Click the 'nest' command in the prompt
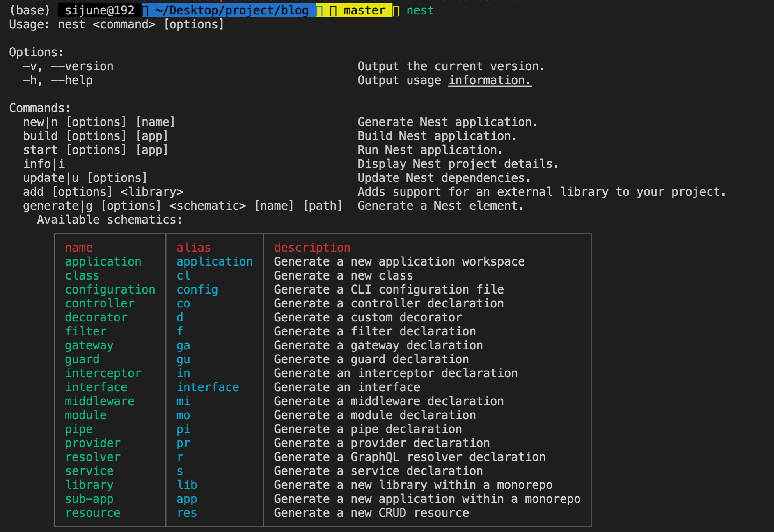Image resolution: width=774 pixels, height=532 pixels. (x=420, y=10)
